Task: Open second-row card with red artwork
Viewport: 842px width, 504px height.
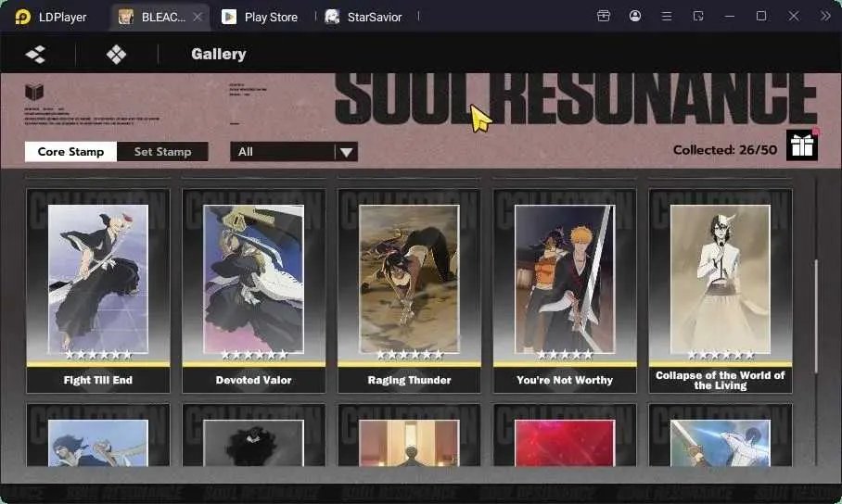Action: (565, 435)
